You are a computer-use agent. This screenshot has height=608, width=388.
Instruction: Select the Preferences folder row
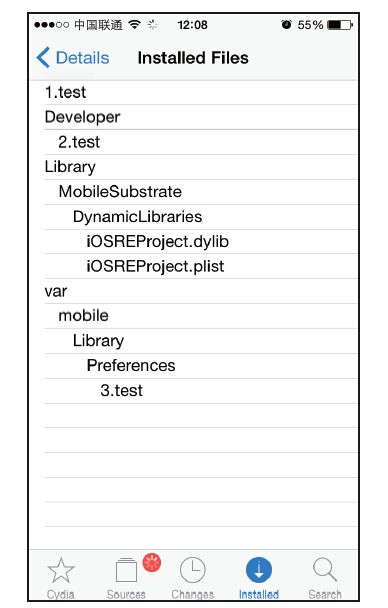pyautogui.click(x=201, y=366)
